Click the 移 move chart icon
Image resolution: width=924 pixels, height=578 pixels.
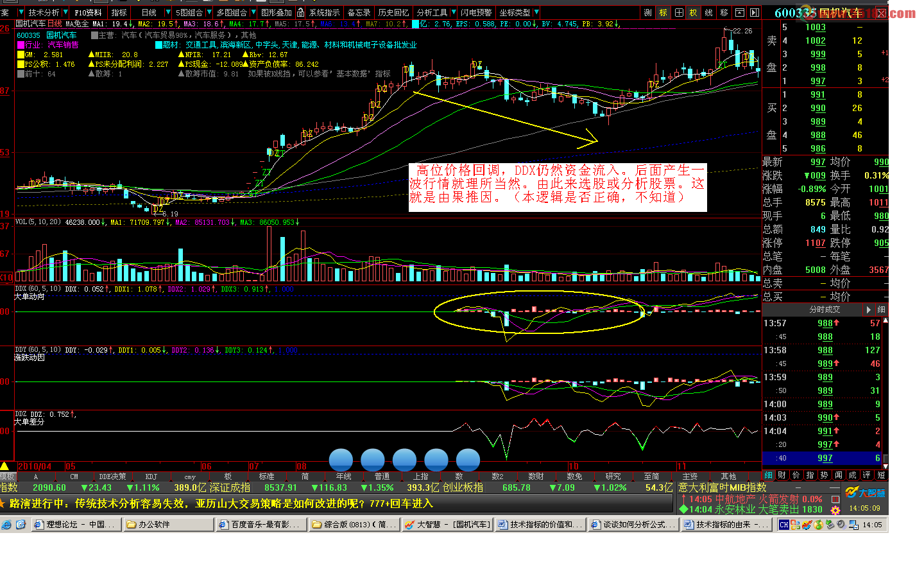[x=724, y=12]
